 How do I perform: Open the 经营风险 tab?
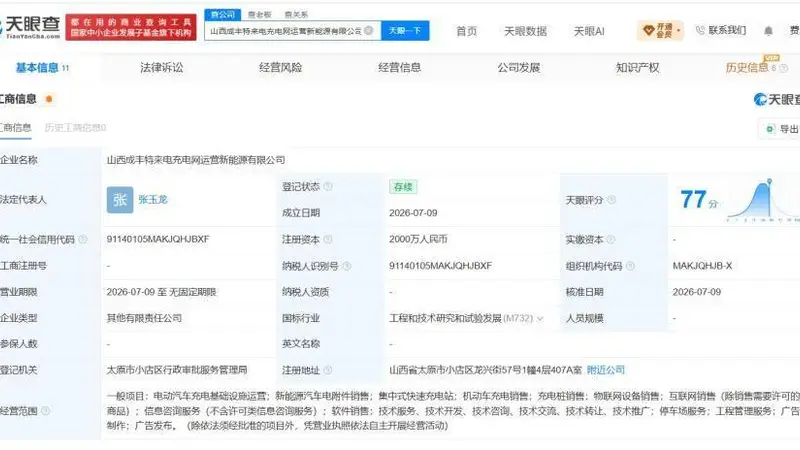click(280, 67)
